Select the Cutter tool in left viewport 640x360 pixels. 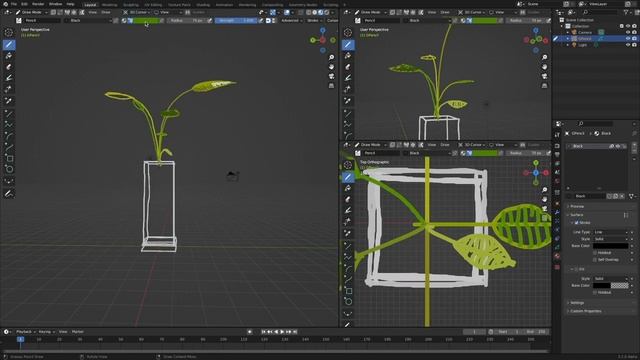tap(9, 89)
